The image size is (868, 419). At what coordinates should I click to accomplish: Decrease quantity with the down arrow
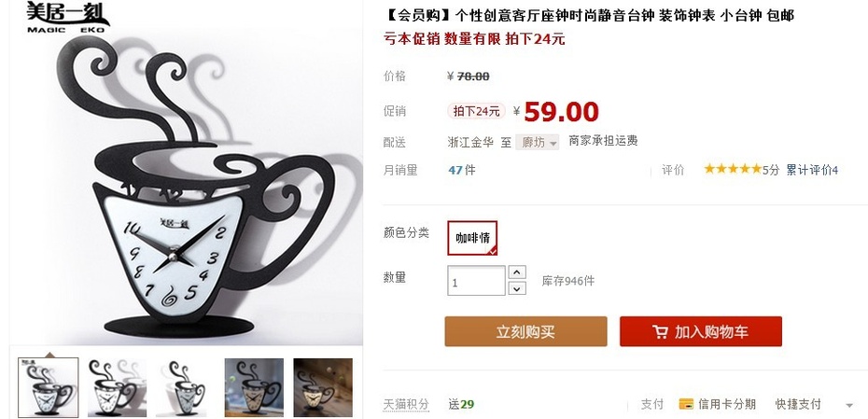[x=516, y=287]
